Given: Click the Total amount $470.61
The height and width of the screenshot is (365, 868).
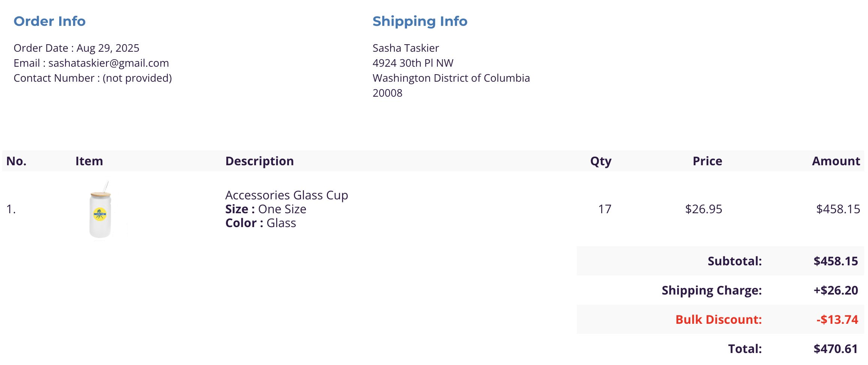Looking at the screenshot, I should [x=835, y=349].
